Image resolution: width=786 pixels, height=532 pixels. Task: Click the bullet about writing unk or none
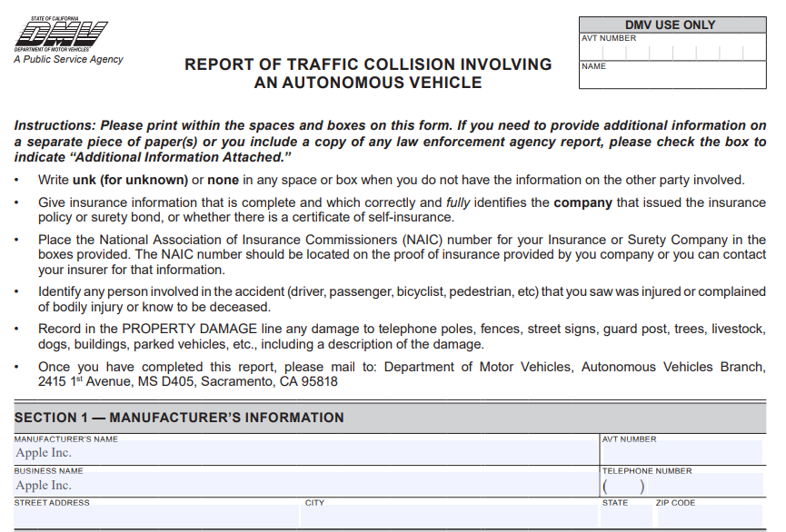(x=391, y=180)
